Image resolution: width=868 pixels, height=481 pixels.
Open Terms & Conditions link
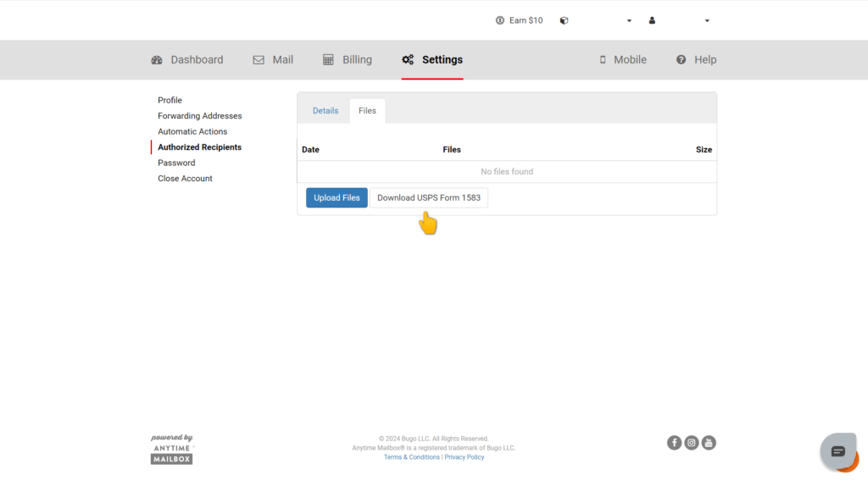coord(412,457)
